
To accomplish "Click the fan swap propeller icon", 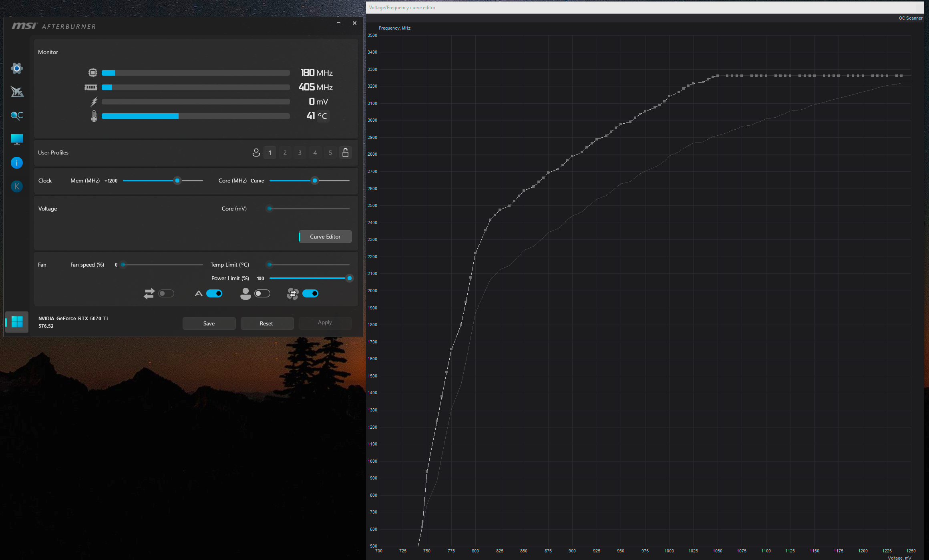I will coord(293,294).
